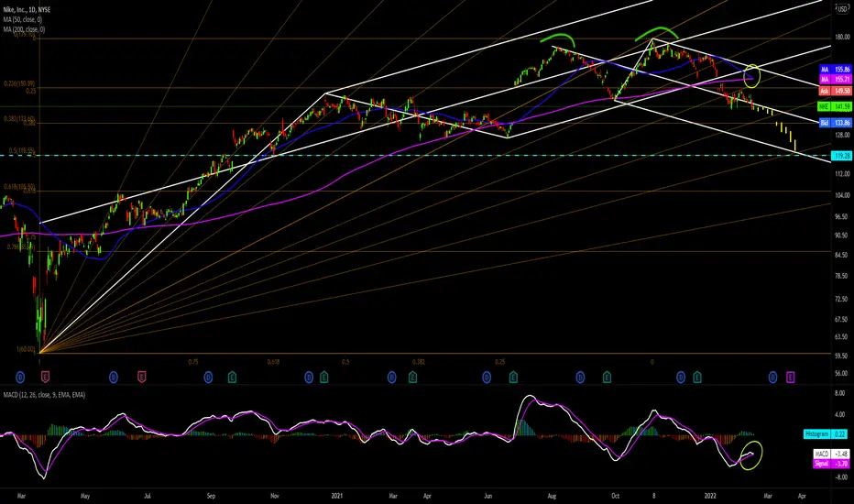Click the 0.5(119.55) Fibonacci level label
Image resolution: width=854 pixels, height=504 pixels.
click(x=22, y=151)
